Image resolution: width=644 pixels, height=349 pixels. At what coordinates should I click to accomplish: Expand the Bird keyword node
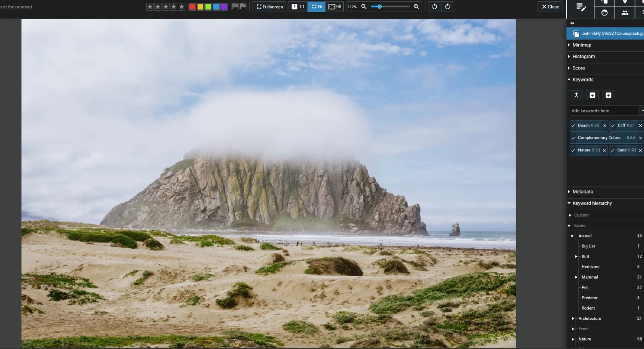point(576,256)
